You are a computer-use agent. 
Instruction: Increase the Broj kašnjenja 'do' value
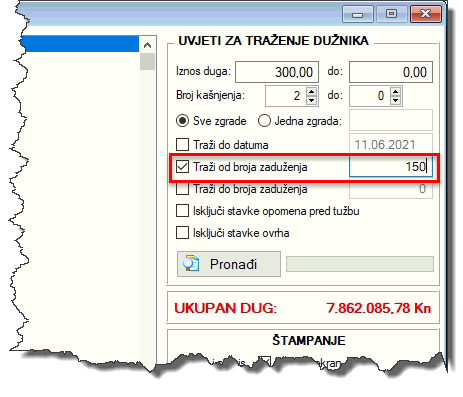coord(395,92)
